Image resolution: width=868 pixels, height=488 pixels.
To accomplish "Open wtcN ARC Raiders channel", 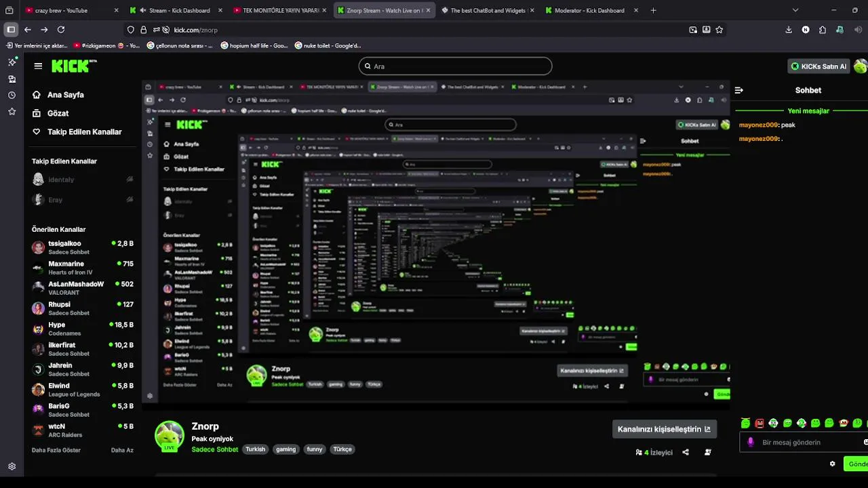I will (83, 430).
